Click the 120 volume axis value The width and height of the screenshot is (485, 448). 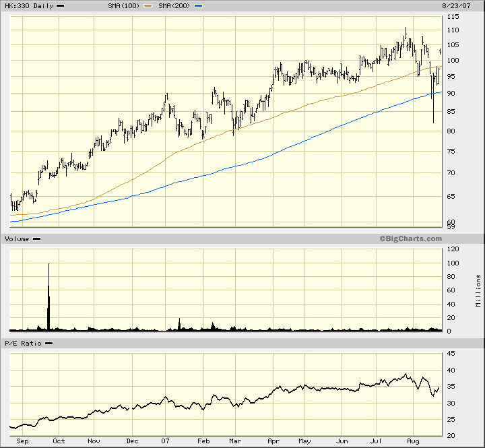[x=453, y=249]
